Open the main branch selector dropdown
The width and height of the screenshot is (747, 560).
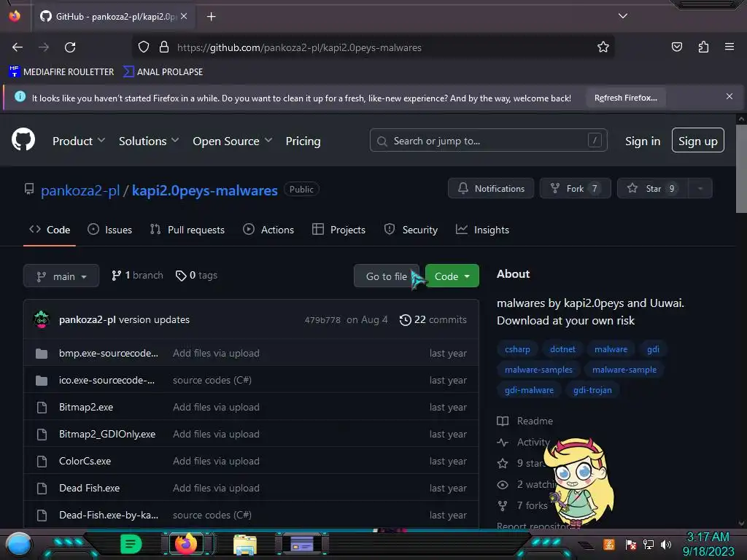[x=61, y=276]
